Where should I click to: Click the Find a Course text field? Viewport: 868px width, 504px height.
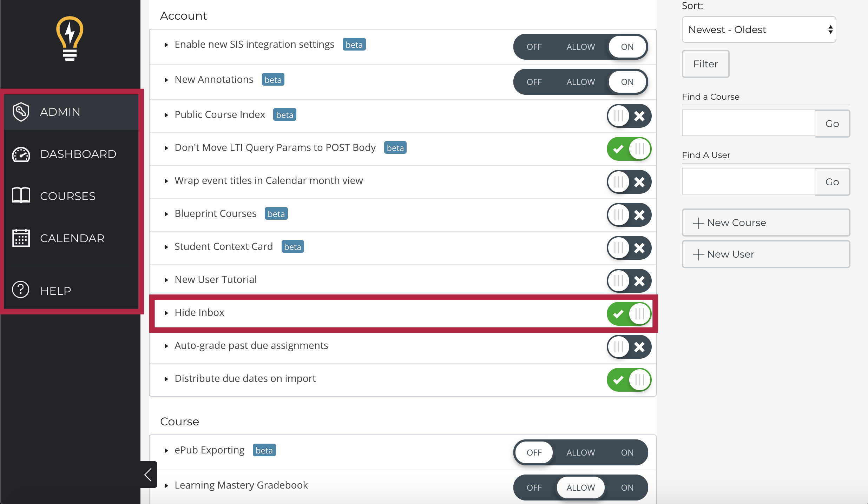click(748, 123)
